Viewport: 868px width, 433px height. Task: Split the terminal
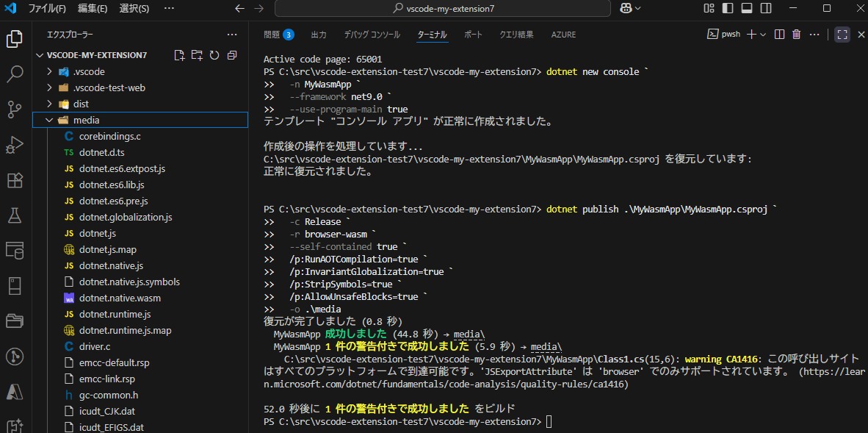pos(779,35)
